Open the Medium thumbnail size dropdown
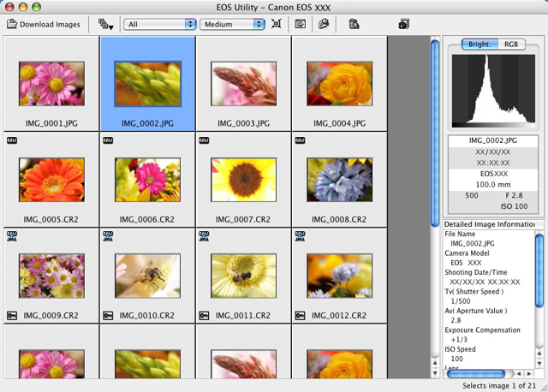Image resolution: width=548 pixels, height=392 pixels. (232, 24)
